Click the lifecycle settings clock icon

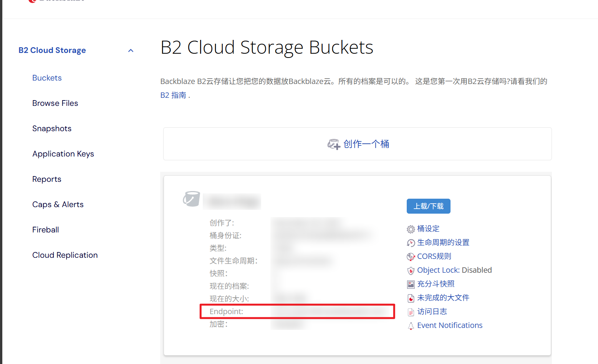[411, 242]
